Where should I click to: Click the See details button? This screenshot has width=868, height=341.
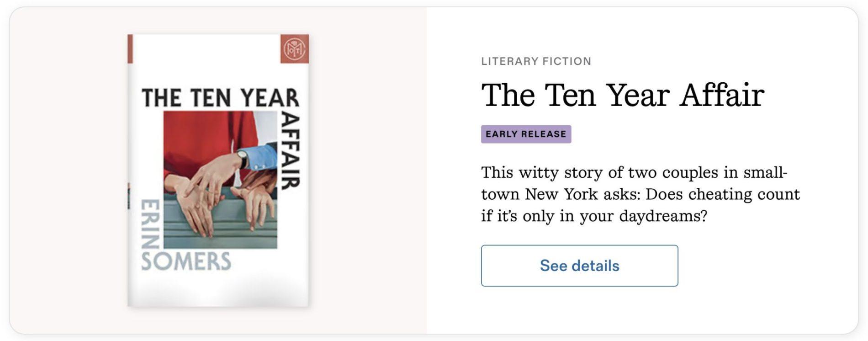click(x=579, y=266)
